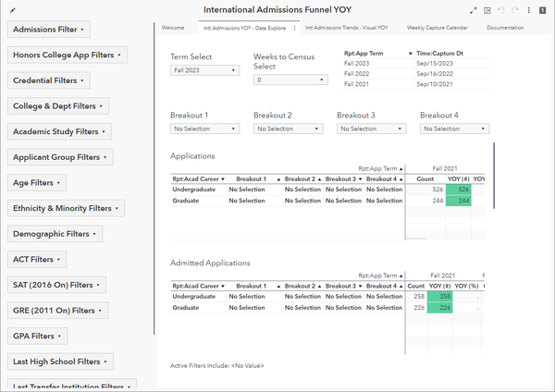Screen dimensions: 555x392
Task: Click the filter panel vertical scrollbar
Action: point(154,178)
